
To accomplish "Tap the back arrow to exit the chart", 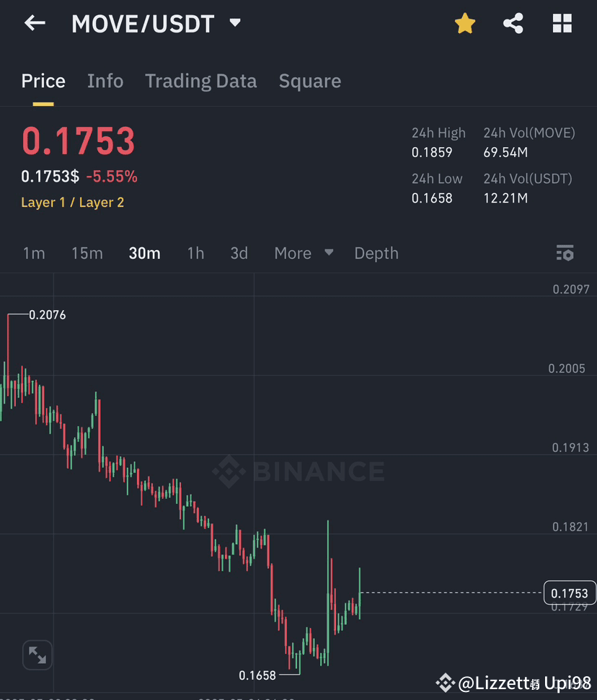I will pos(34,22).
